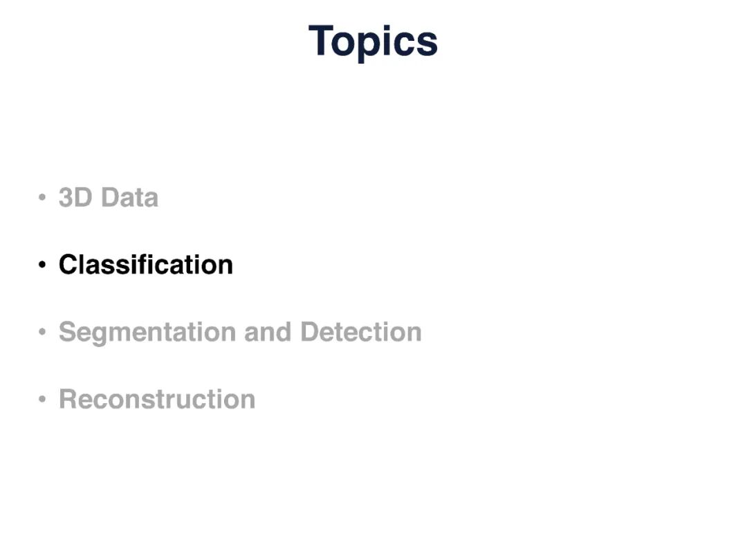Click the word Detection
Image resolution: width=747 pixels, height=560 pixels.
pos(360,332)
